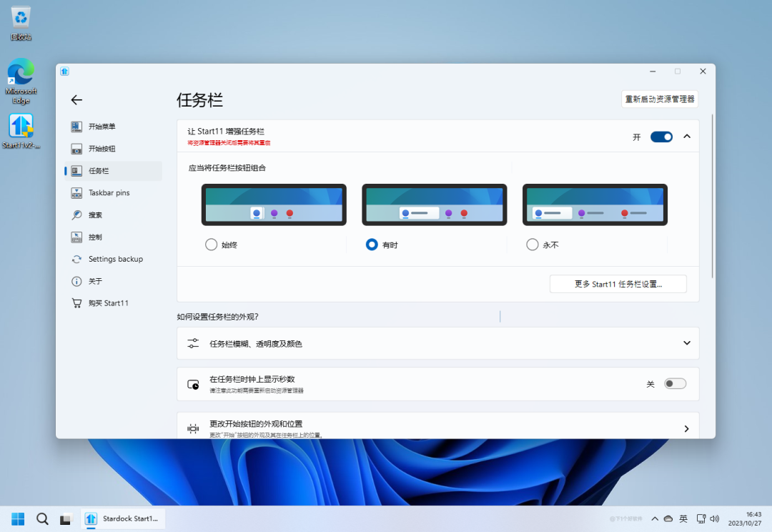
Task: Click Stardock Start11 taskbar window button
Action: 123,518
